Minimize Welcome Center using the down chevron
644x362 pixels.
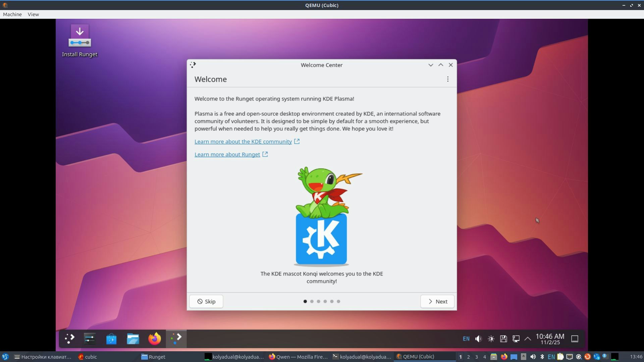click(x=431, y=65)
